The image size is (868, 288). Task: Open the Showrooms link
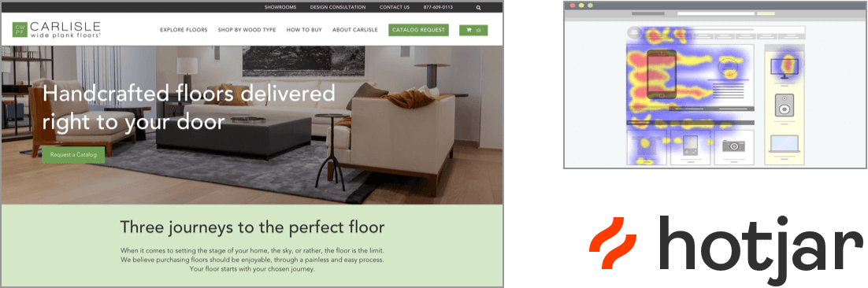tap(280, 7)
